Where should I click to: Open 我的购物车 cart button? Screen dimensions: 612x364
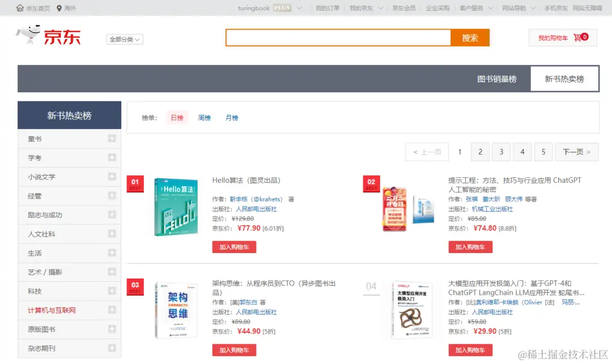pos(563,38)
